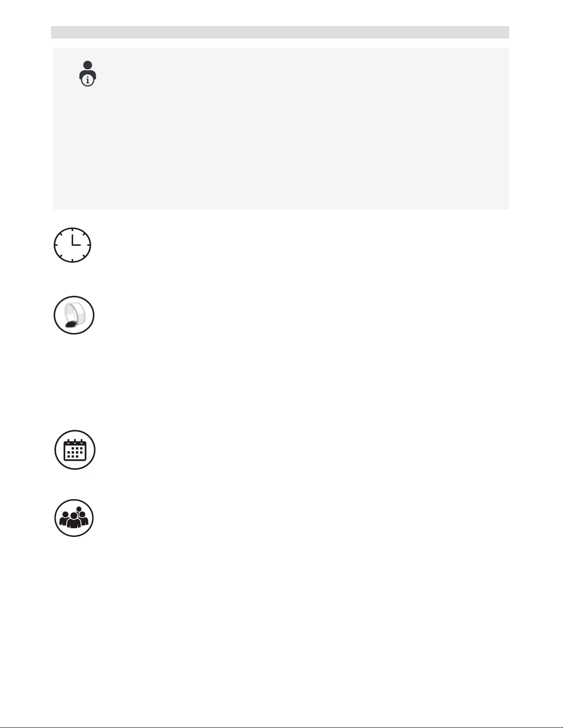Click the twelve o'clock tick on the clock
The width and height of the screenshot is (563, 728).
pyautogui.click(x=73, y=230)
